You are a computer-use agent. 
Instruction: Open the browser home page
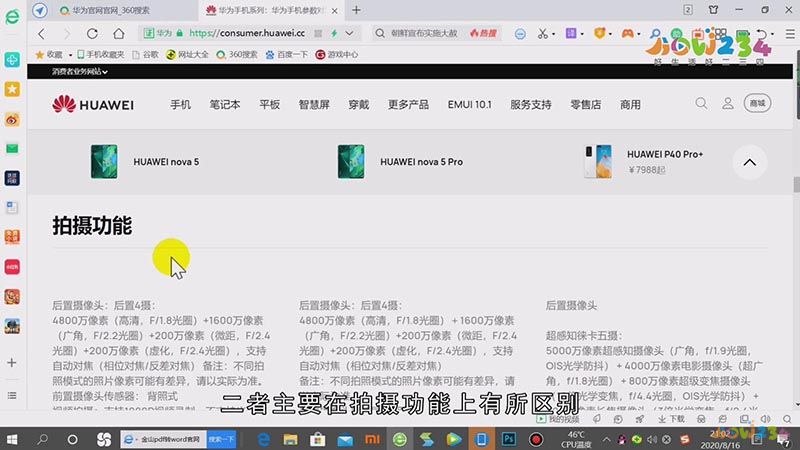[118, 34]
